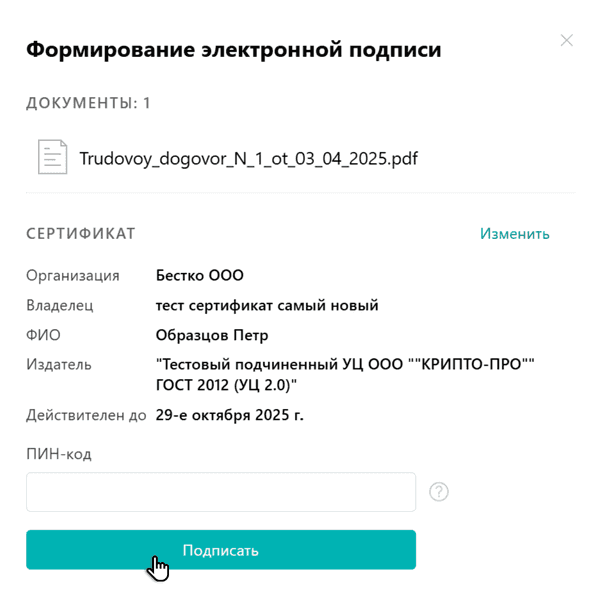Click the ДОКУМЕНТЫ: 1 section heading
The image size is (600, 599).
coord(89,103)
